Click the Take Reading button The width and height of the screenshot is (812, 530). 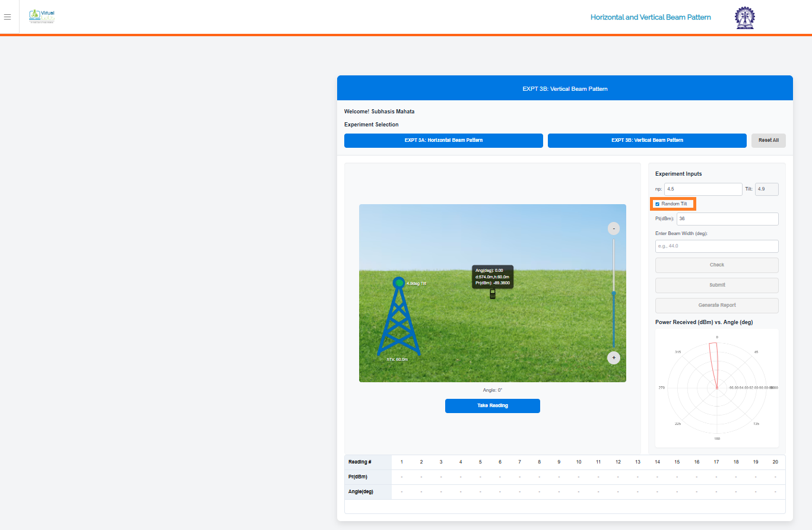(492, 406)
